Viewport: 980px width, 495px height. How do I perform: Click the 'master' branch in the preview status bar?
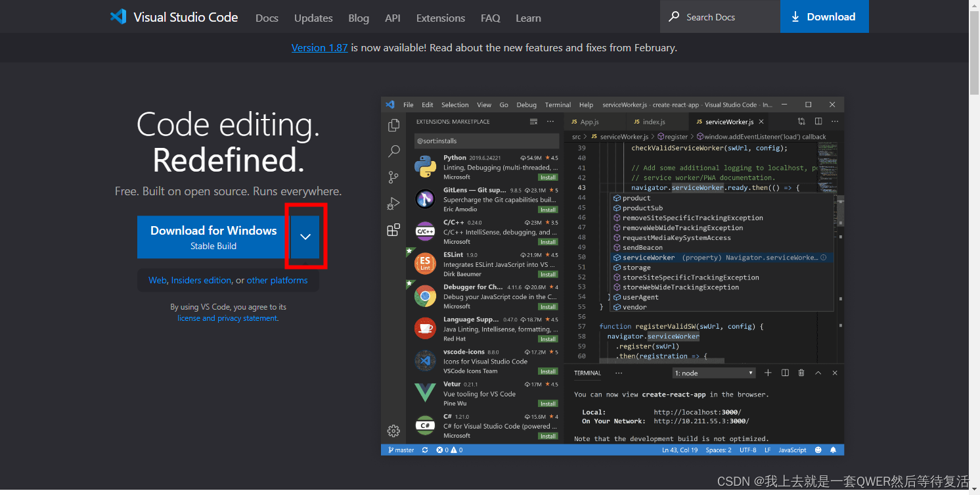click(401, 450)
